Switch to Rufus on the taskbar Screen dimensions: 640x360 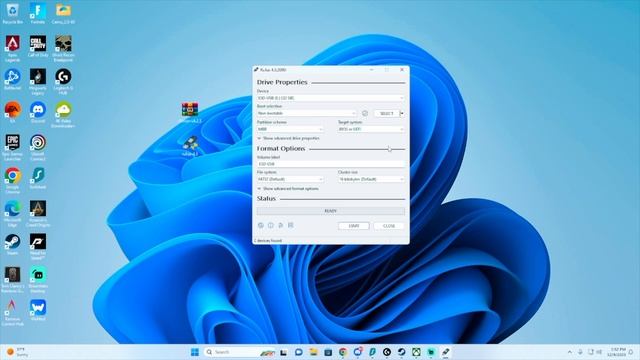tap(446, 352)
